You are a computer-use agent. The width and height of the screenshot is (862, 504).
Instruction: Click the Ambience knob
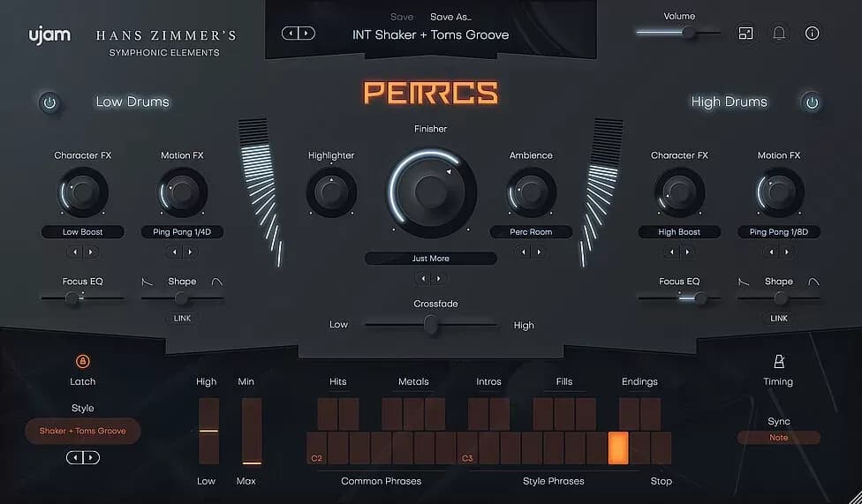pyautogui.click(x=531, y=192)
